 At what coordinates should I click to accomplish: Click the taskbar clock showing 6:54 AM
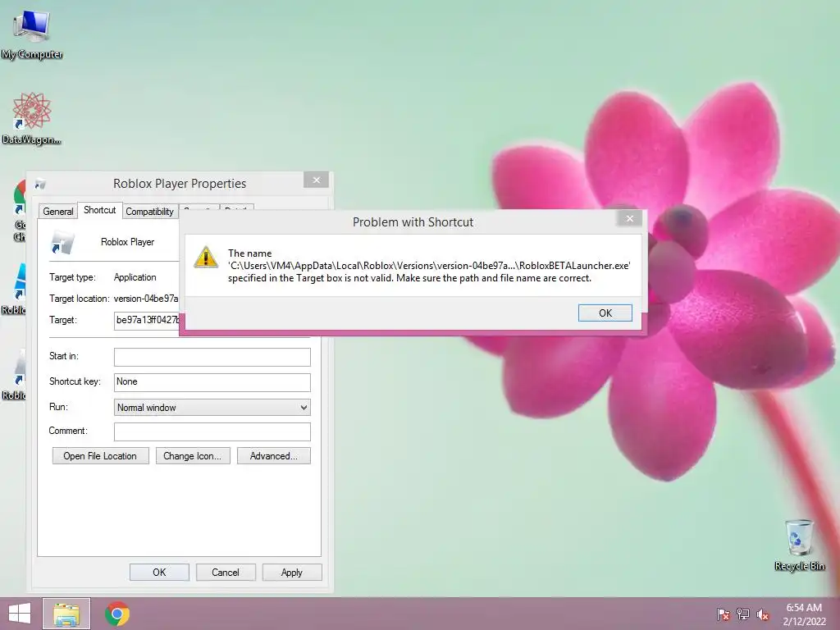click(x=804, y=614)
